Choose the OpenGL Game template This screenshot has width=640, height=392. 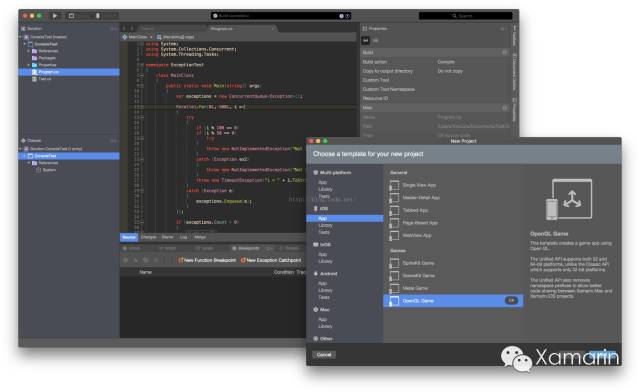tap(453, 301)
